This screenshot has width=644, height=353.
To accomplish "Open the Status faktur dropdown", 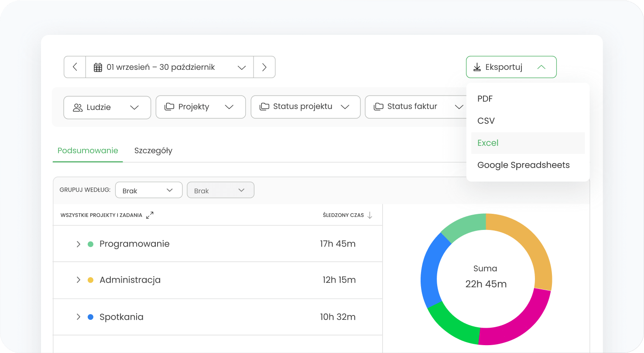I will coord(418,107).
